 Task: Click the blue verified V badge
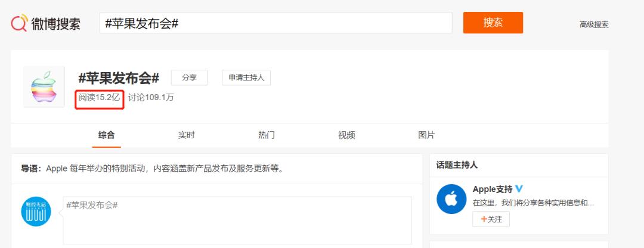[519, 189]
